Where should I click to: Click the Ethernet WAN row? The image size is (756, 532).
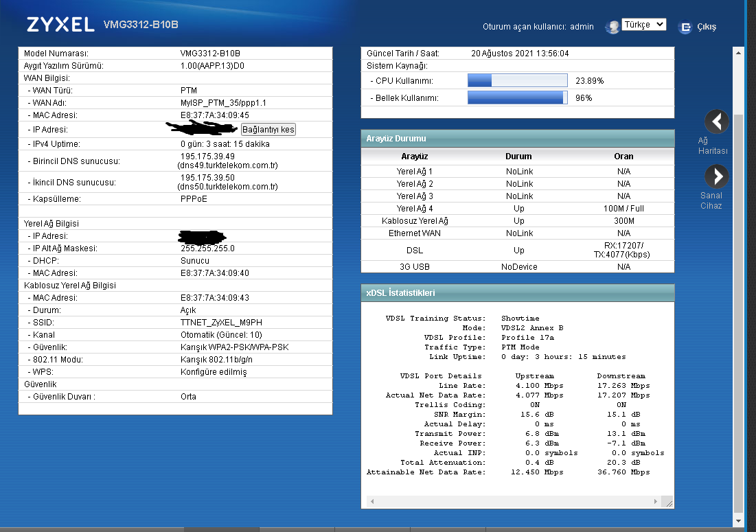(517, 233)
